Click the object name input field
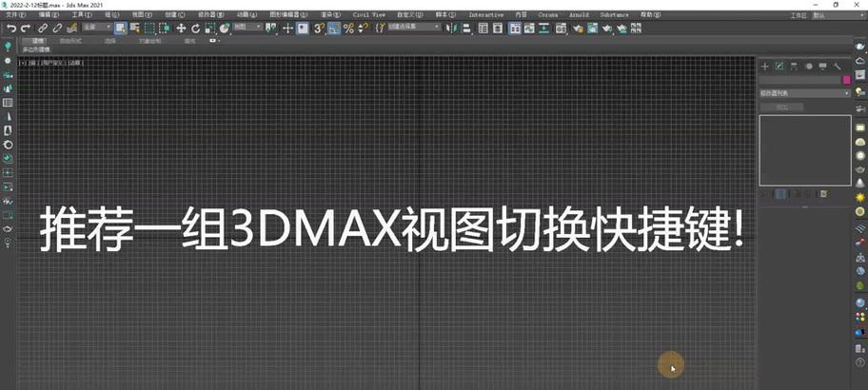Viewport: 868px width, 390px height. tap(799, 80)
